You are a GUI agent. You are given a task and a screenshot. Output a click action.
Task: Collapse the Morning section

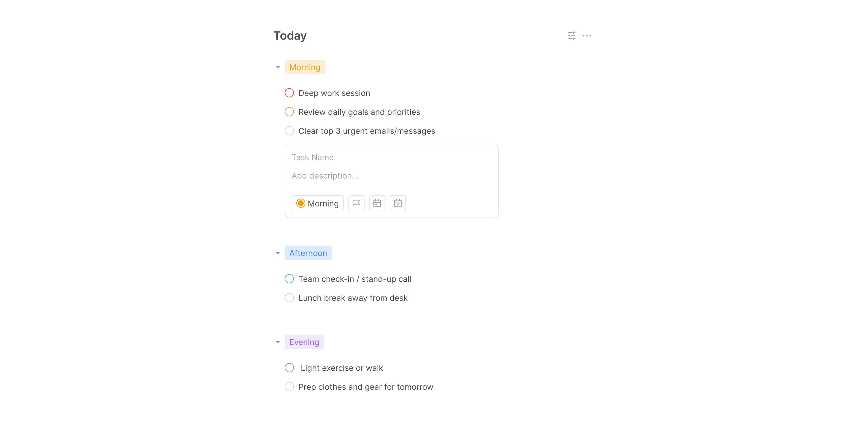point(278,67)
